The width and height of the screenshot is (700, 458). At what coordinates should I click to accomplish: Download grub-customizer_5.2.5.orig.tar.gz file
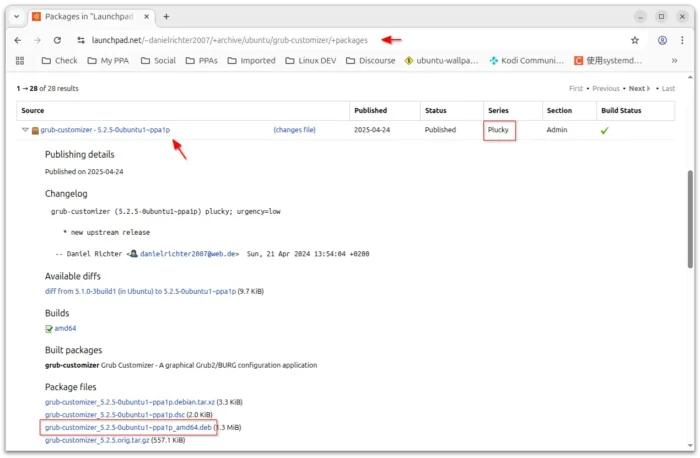[97, 440]
